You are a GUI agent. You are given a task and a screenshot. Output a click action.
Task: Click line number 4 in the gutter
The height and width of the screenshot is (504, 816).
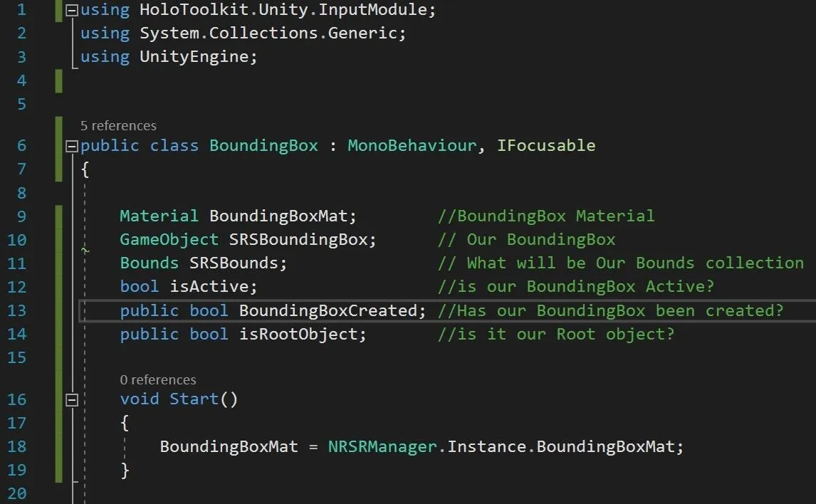(x=21, y=80)
